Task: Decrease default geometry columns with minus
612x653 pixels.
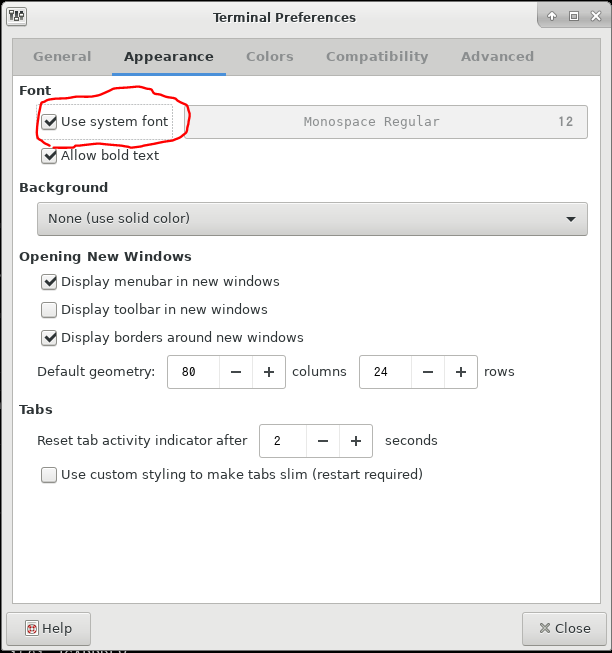Action: [236, 372]
